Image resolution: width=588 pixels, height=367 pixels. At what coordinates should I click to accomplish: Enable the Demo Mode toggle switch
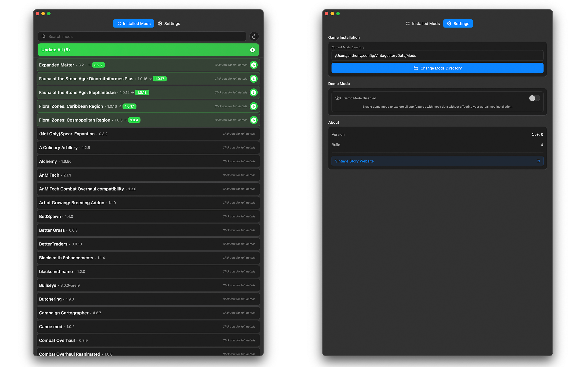pyautogui.click(x=534, y=98)
